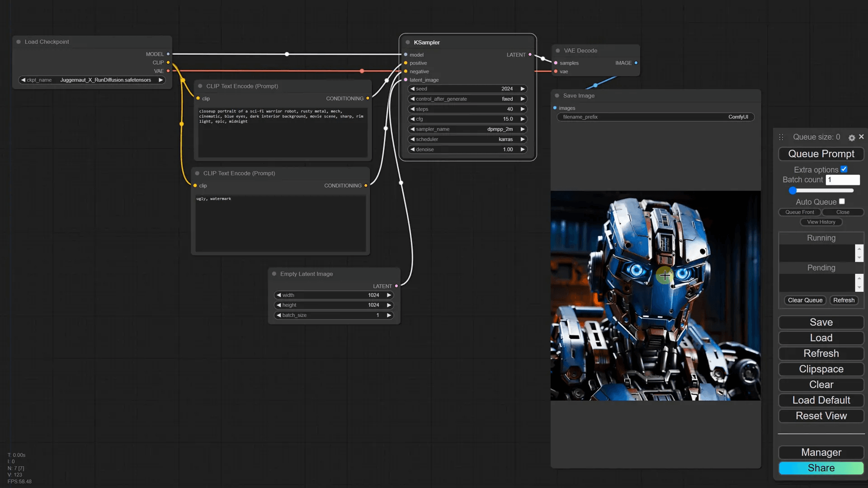Open the Manager menu
The image size is (868, 488).
pyautogui.click(x=821, y=452)
